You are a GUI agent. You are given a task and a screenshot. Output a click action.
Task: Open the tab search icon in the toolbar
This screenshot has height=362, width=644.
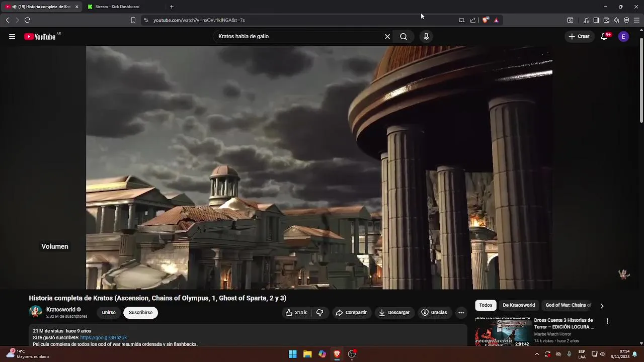(x=570, y=20)
